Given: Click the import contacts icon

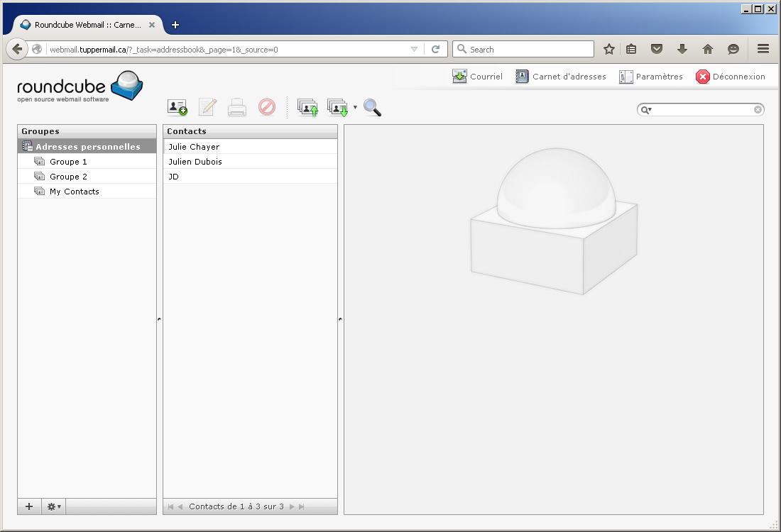Looking at the screenshot, I should (x=307, y=107).
